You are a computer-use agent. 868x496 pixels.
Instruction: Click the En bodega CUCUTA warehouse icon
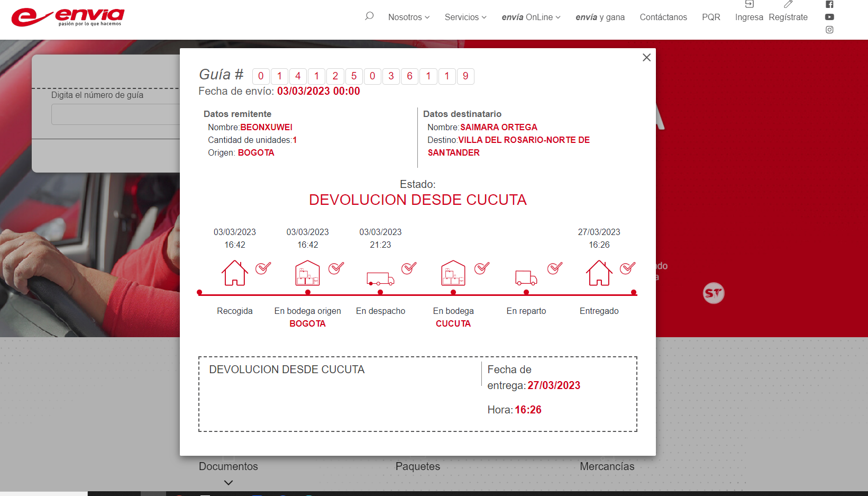click(x=453, y=273)
